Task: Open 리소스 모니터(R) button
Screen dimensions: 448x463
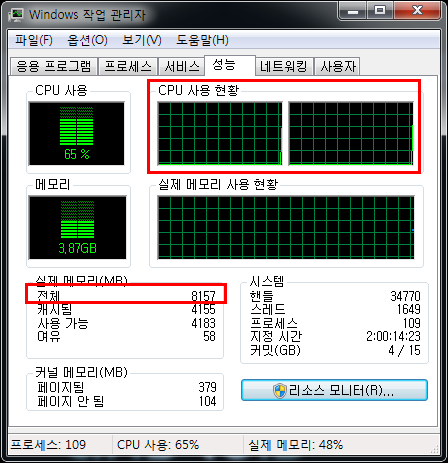Action: point(334,390)
